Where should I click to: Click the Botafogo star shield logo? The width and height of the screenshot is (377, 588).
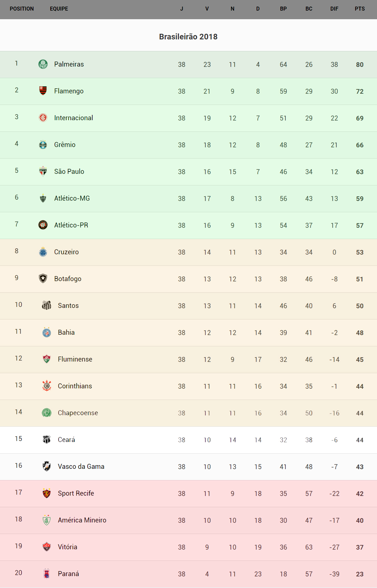click(x=43, y=278)
